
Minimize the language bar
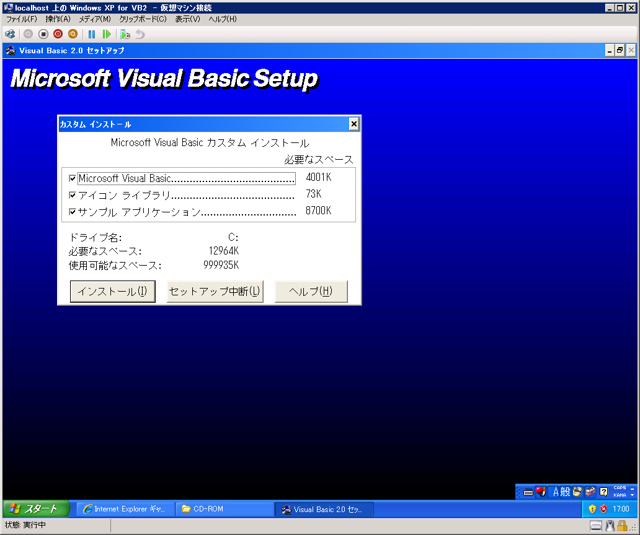tap(633, 488)
